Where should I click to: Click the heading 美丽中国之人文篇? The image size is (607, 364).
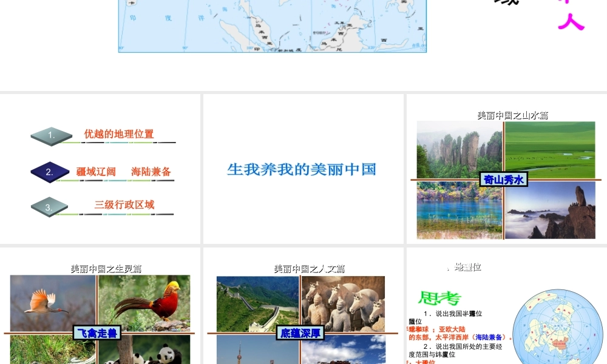pyautogui.click(x=310, y=269)
